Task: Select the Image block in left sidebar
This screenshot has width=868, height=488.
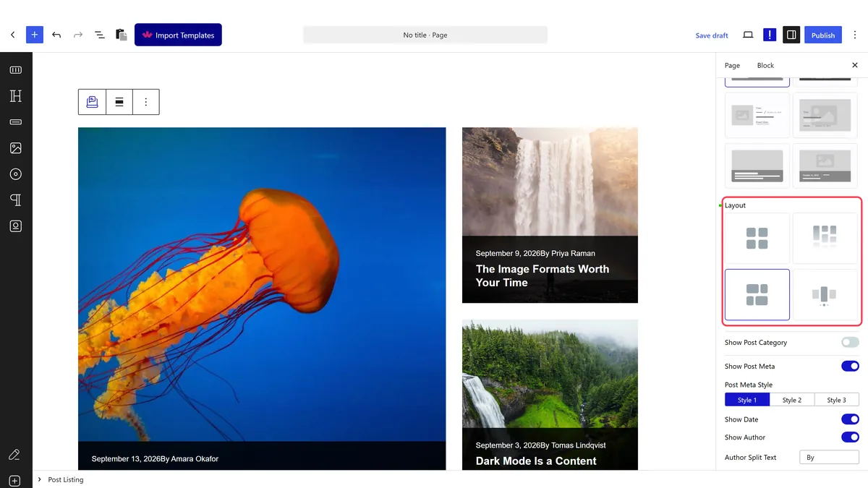Action: click(x=16, y=148)
